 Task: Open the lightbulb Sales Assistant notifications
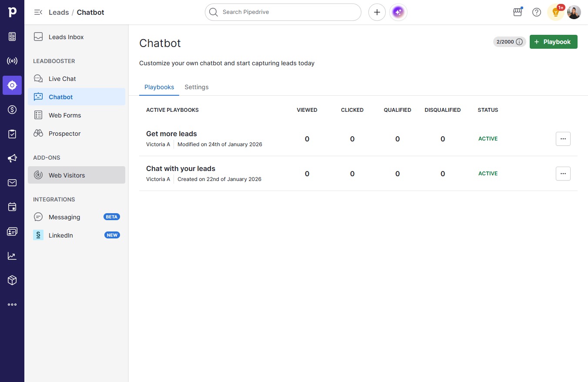tap(555, 12)
